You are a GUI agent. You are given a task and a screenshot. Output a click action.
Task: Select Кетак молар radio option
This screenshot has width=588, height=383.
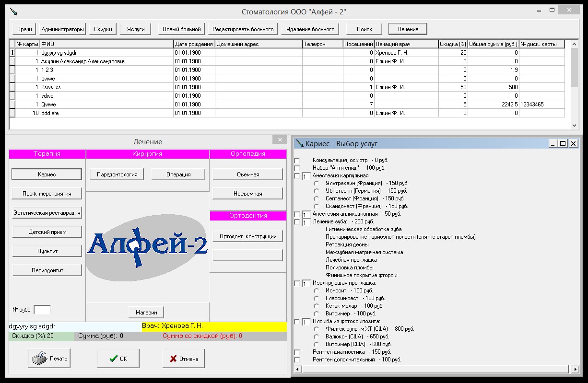coord(316,306)
